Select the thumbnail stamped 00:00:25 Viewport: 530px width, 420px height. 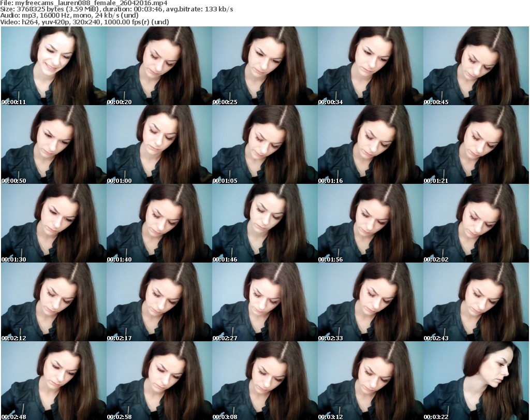(265, 66)
